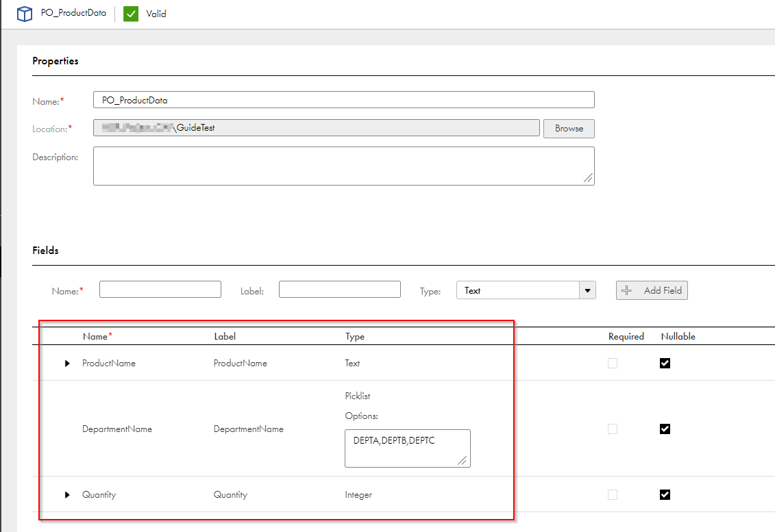Expand the ProductName field row
775x532 pixels.
pyautogui.click(x=67, y=364)
